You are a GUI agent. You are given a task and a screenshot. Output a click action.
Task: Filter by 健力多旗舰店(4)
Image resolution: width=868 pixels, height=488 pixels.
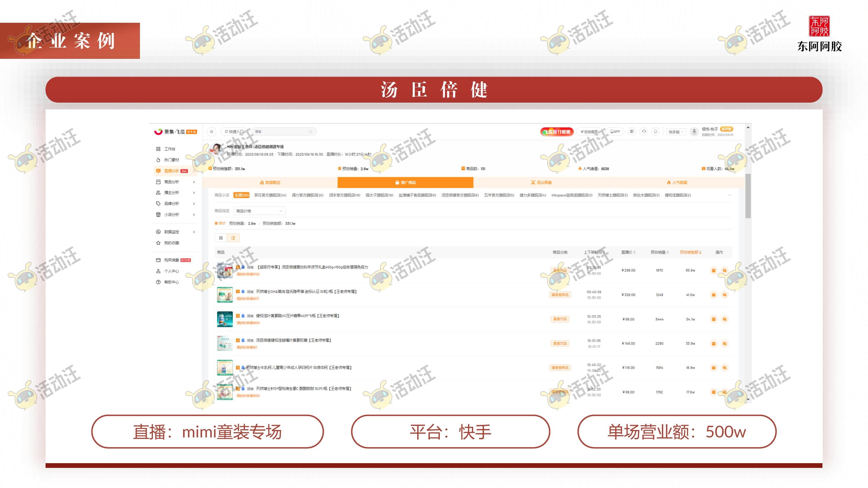(x=533, y=195)
